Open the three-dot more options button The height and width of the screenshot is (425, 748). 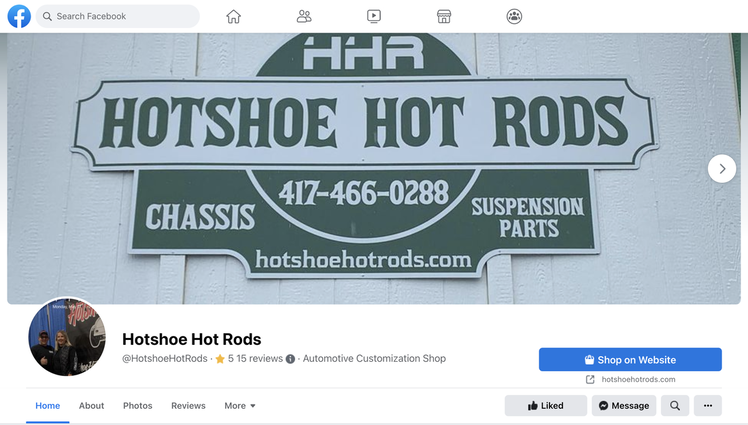[707, 405]
